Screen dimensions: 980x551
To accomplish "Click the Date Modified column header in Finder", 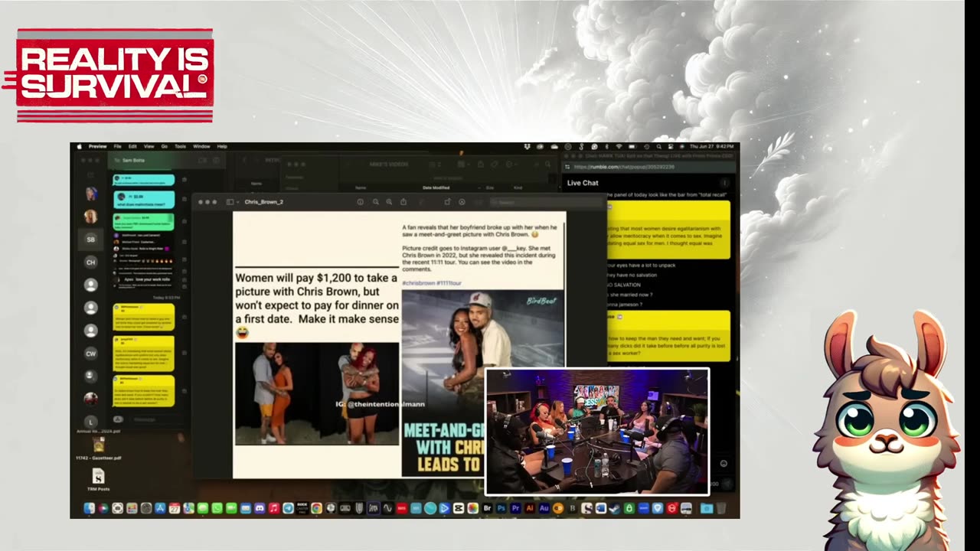I will (x=436, y=187).
